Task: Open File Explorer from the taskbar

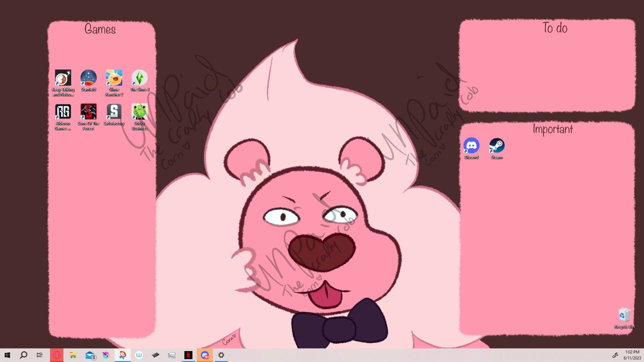Action: 73,355
